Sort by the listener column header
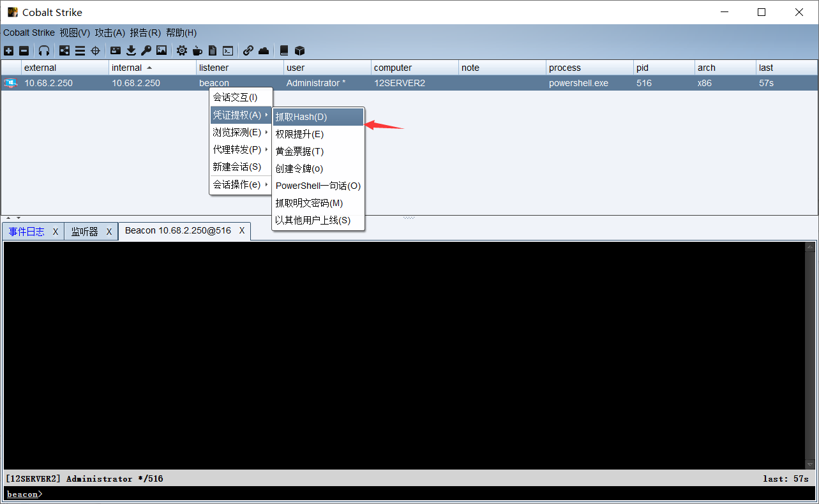The image size is (819, 504). tap(240, 68)
